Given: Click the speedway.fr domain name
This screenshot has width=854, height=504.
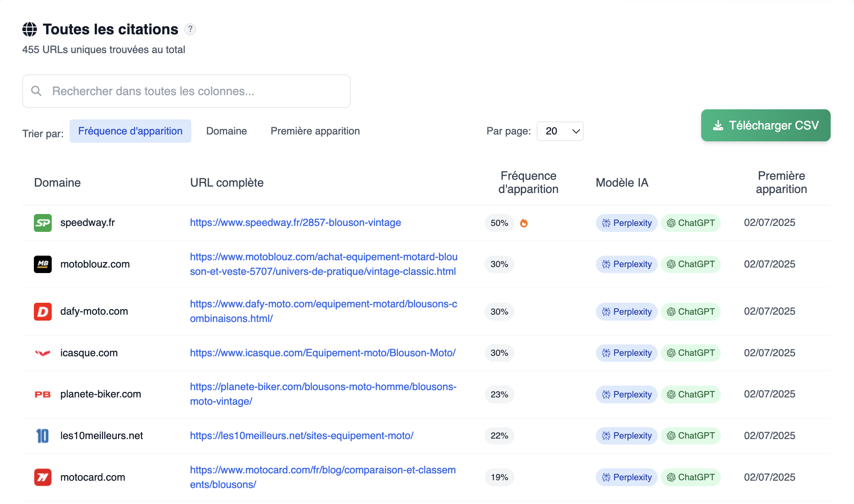Looking at the screenshot, I should pos(87,223).
